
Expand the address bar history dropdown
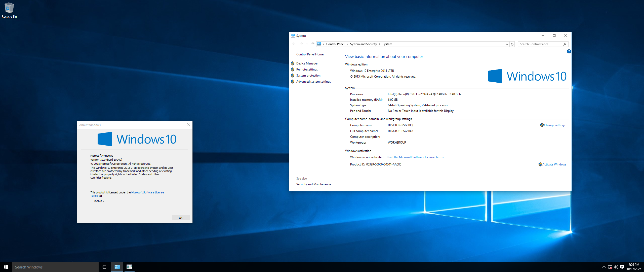(x=507, y=44)
